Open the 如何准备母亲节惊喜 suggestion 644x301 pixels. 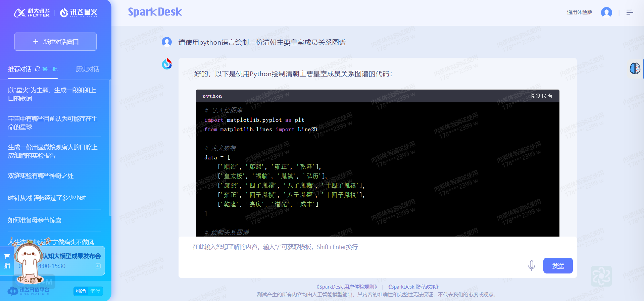point(35,220)
